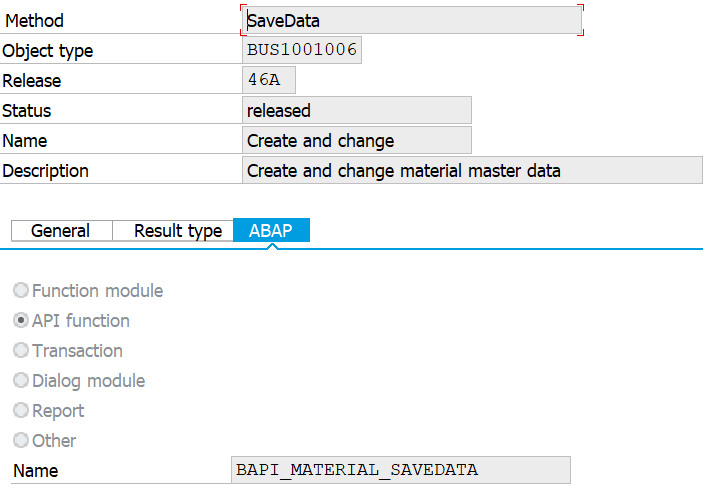Click the Status label
The width and height of the screenshot is (725, 501).
coord(27,111)
